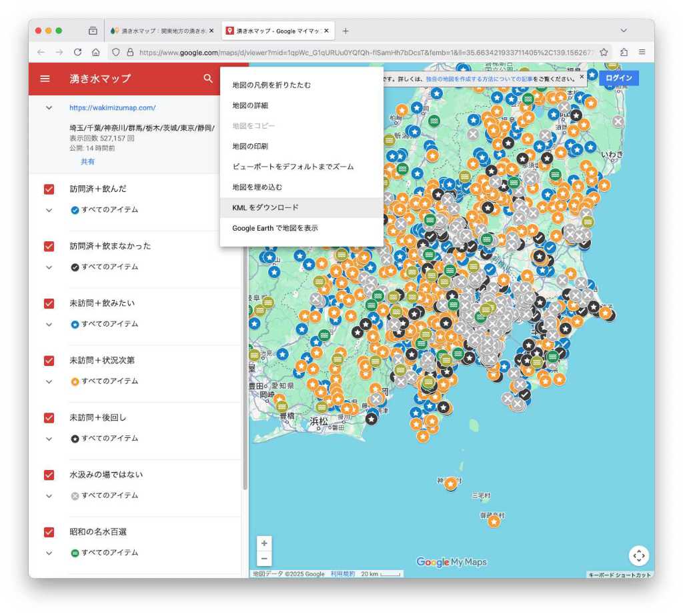Click the 共有 share link
This screenshot has width=683, height=616.
pos(87,161)
